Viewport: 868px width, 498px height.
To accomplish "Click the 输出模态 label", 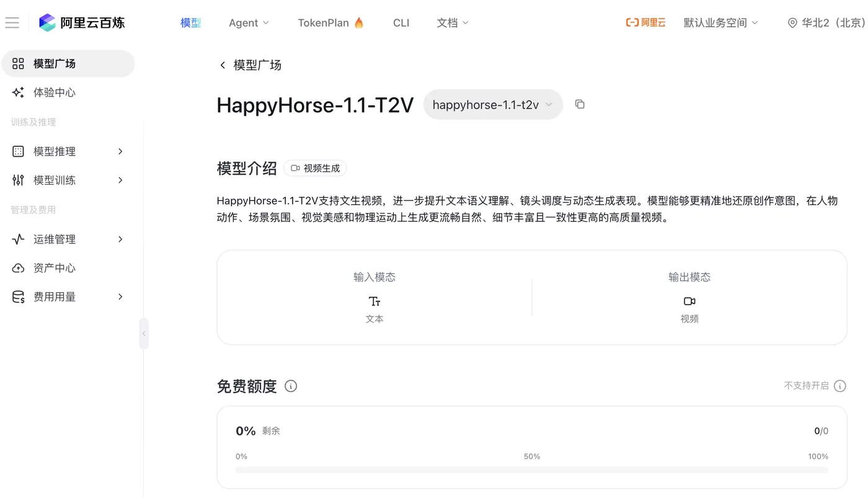I will coord(689,277).
